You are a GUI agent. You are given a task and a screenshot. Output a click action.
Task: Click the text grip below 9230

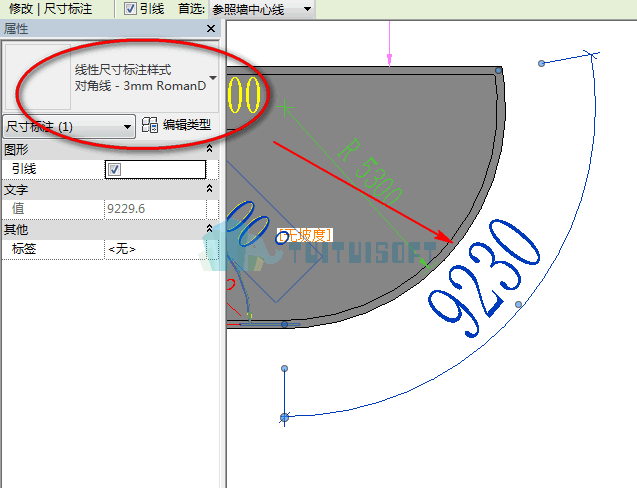tap(518, 304)
